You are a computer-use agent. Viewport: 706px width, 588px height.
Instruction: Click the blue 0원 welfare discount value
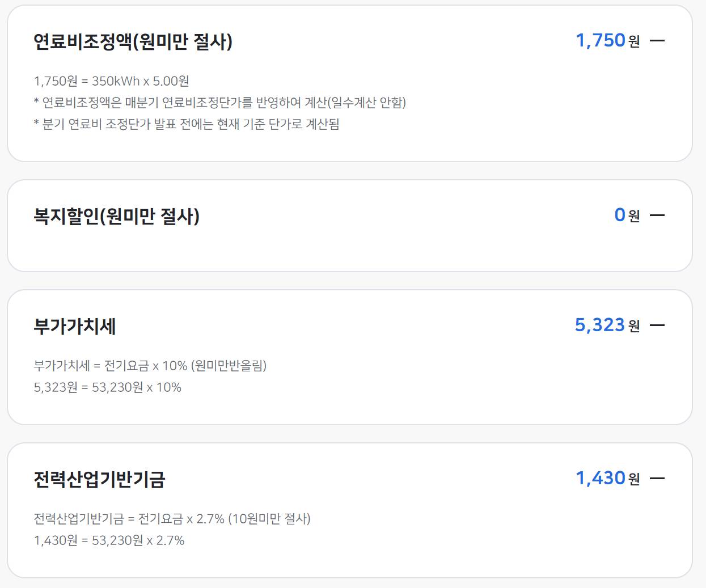pos(619,215)
